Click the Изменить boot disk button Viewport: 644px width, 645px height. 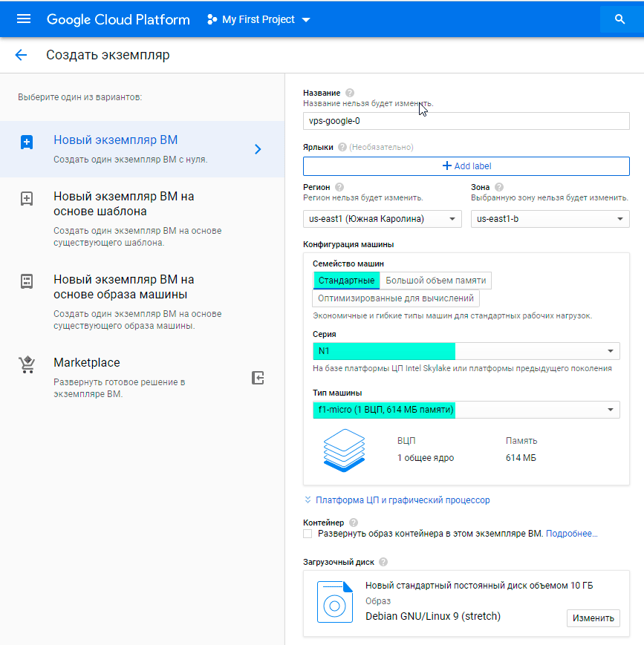593,618
